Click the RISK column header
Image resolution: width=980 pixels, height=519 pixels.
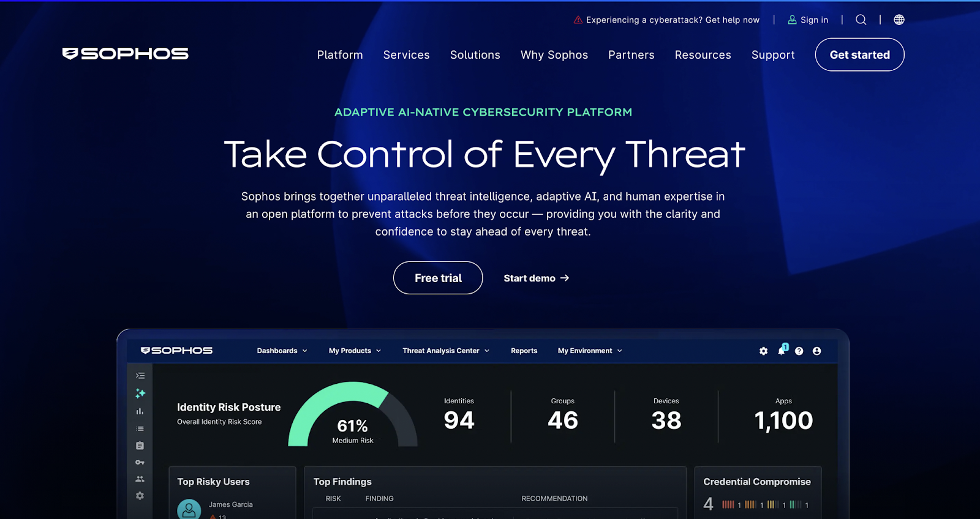coord(333,499)
